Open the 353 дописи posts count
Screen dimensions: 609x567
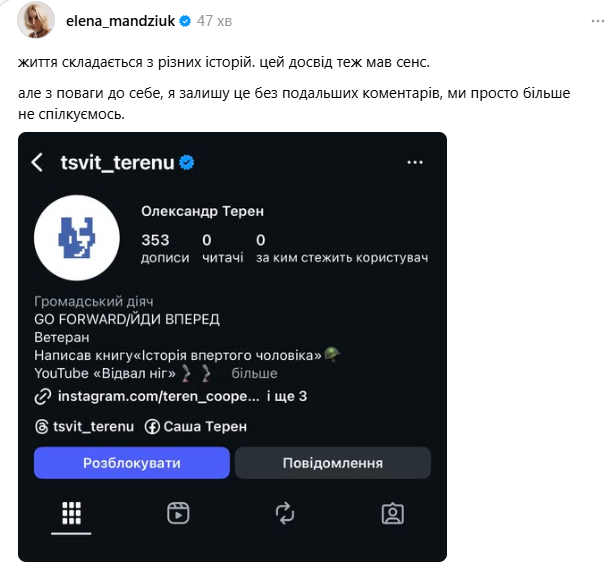[164, 248]
